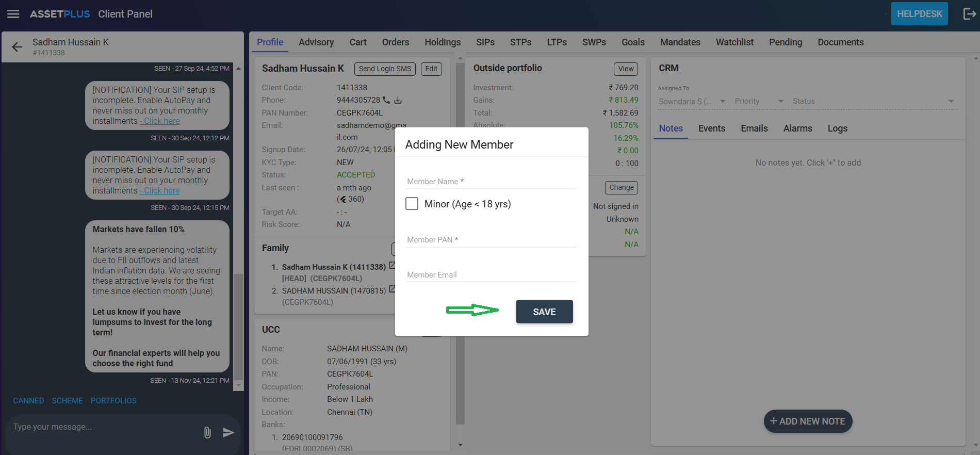
Task: Switch CRM panel to Events tab
Action: coord(712,128)
